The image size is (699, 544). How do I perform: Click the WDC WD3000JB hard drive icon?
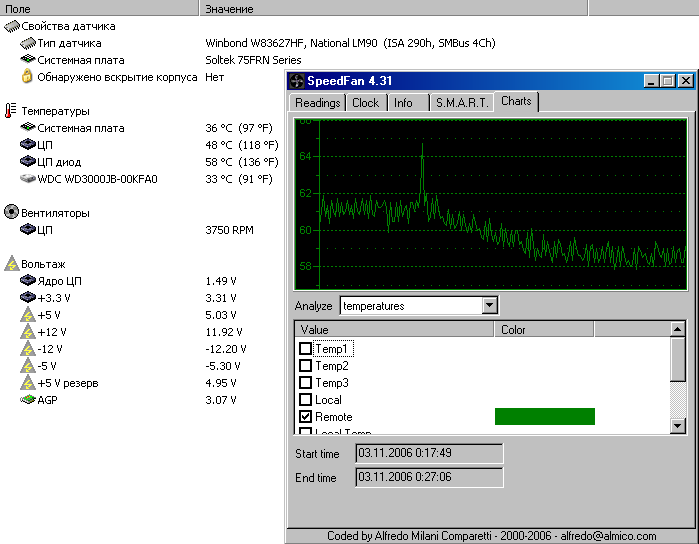tap(28, 179)
